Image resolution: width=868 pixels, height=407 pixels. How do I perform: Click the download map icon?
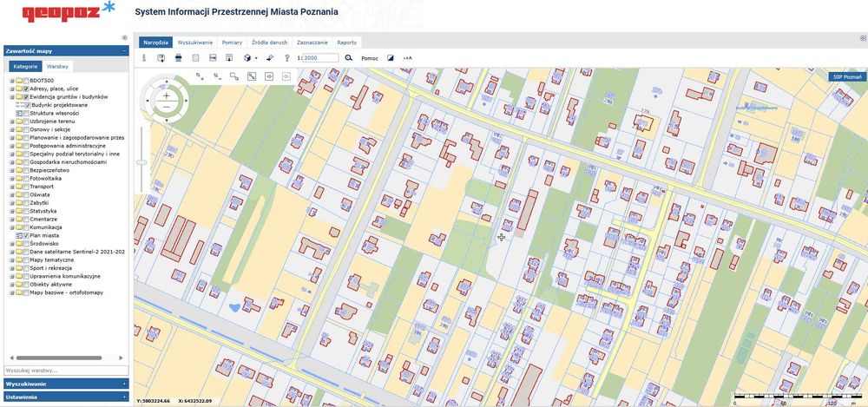point(229,57)
